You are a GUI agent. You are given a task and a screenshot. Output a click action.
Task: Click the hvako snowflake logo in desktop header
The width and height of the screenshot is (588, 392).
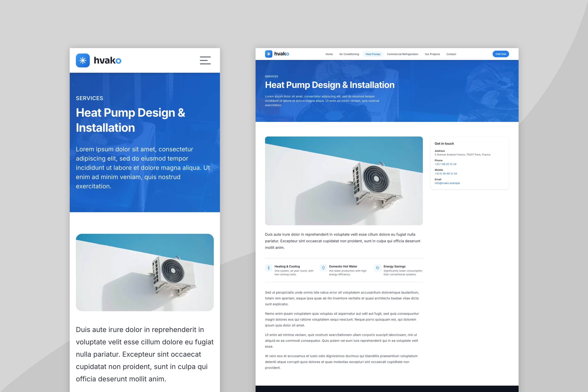pos(269,54)
